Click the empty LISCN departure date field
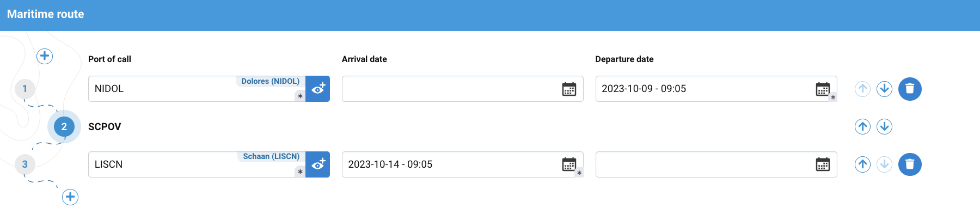The height and width of the screenshot is (220, 980). (x=702, y=164)
